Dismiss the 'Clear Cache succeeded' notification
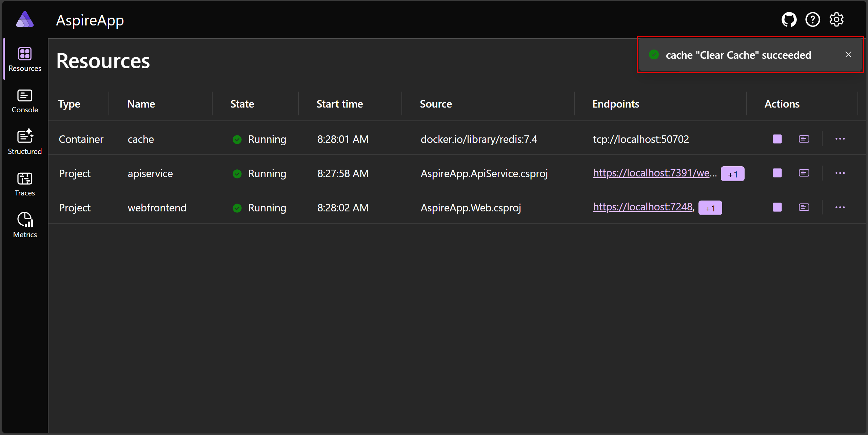The image size is (868, 435). (848, 54)
